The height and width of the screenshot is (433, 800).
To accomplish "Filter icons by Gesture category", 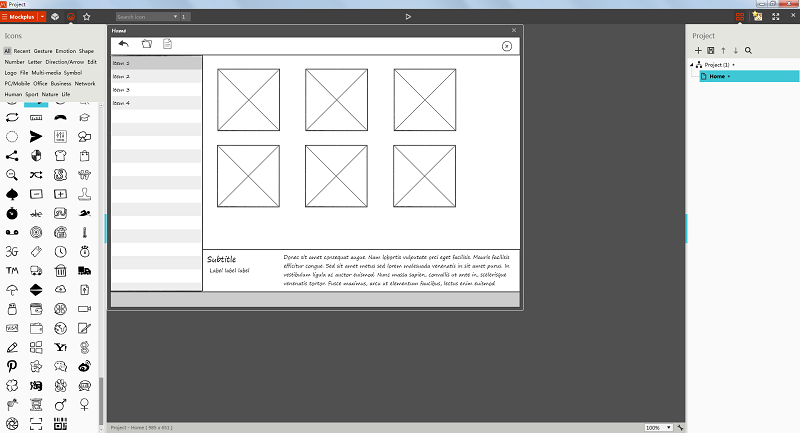I will click(43, 51).
